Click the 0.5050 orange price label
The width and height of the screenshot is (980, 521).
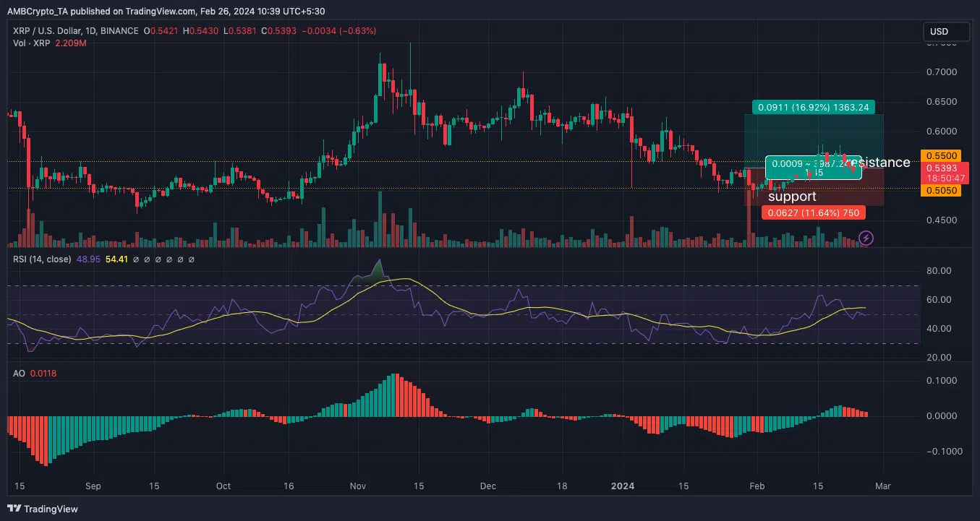tap(940, 190)
